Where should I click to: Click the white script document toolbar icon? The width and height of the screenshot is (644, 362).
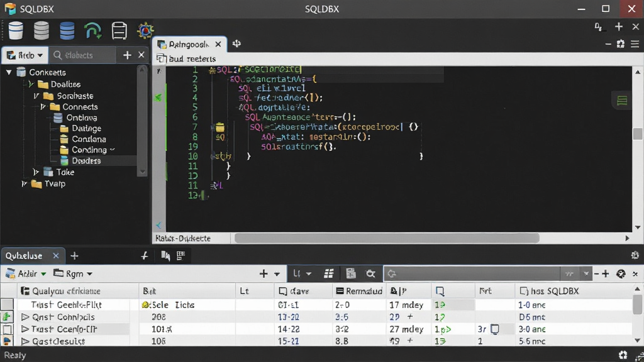tap(119, 31)
